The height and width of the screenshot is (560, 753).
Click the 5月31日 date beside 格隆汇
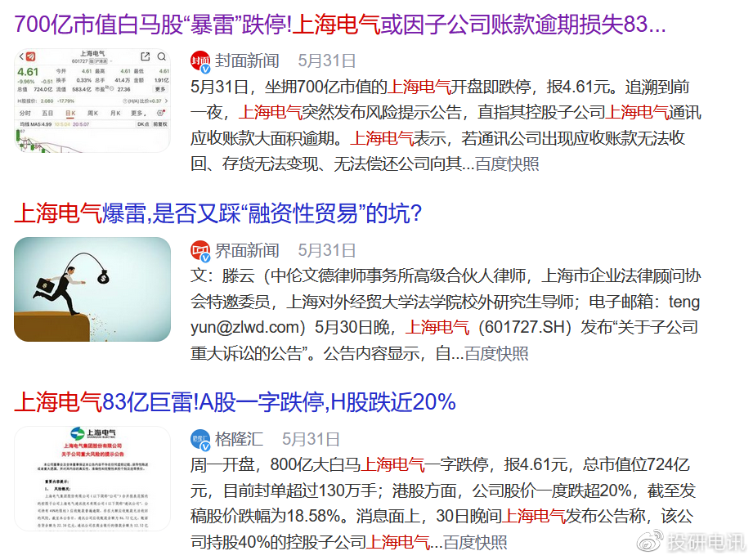(x=311, y=439)
